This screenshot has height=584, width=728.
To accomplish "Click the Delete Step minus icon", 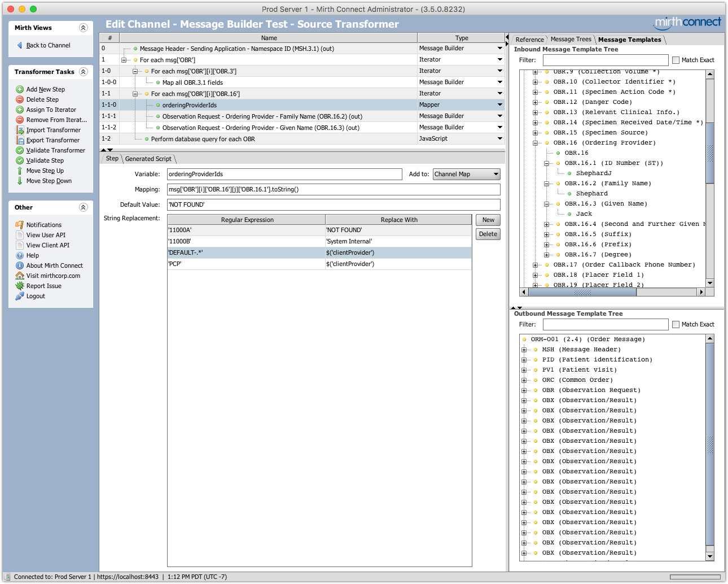I will coord(20,99).
